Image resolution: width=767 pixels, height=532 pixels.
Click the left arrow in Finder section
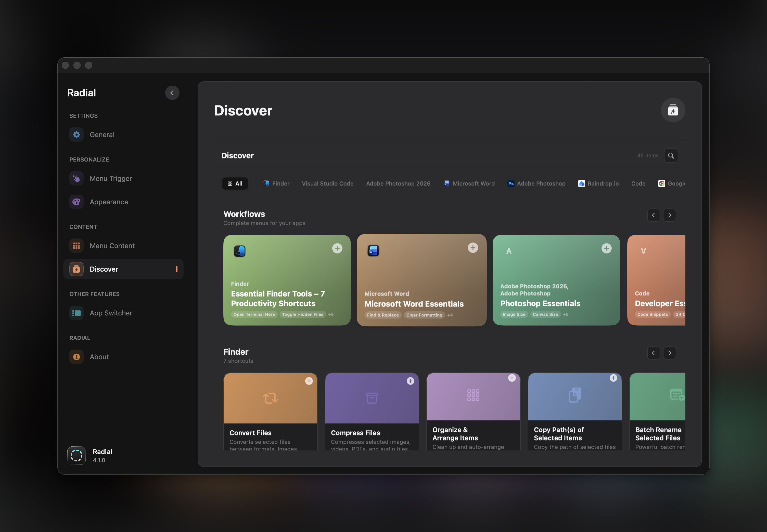point(653,353)
